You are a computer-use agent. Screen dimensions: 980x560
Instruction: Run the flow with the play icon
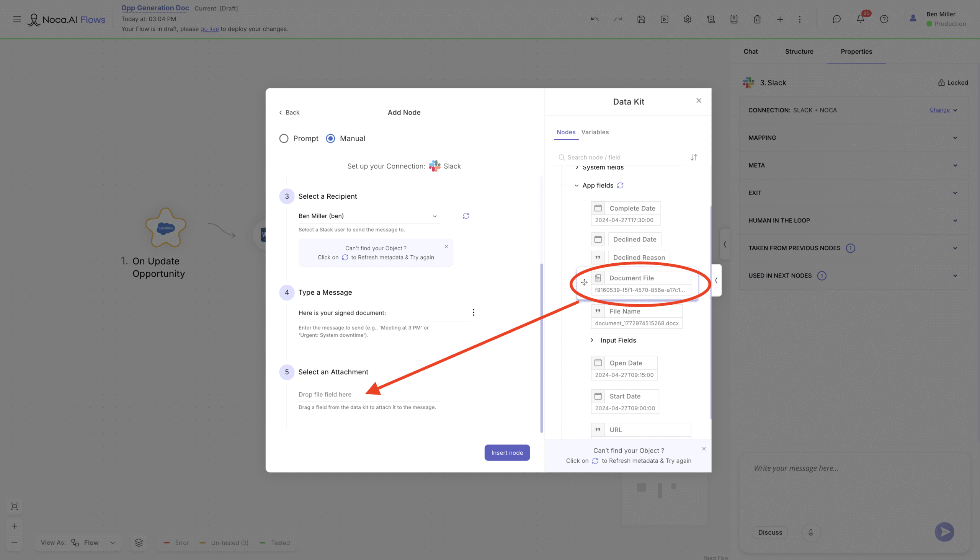[664, 19]
